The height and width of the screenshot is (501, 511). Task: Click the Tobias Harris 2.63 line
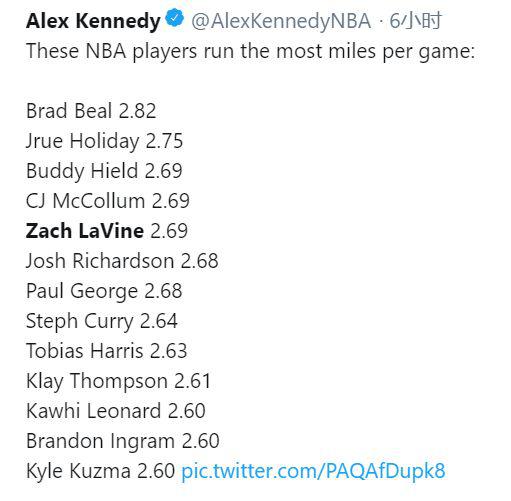point(106,351)
